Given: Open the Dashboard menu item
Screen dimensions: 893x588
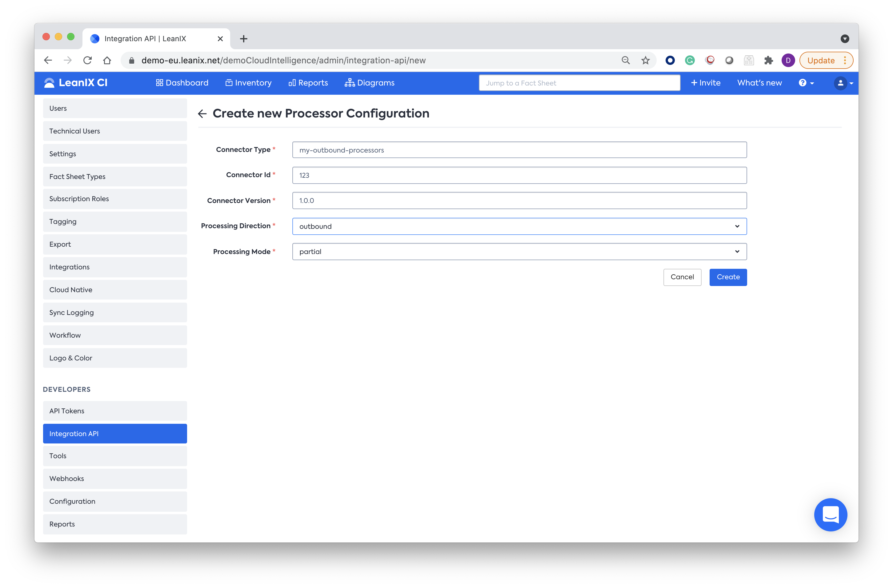Looking at the screenshot, I should click(182, 83).
